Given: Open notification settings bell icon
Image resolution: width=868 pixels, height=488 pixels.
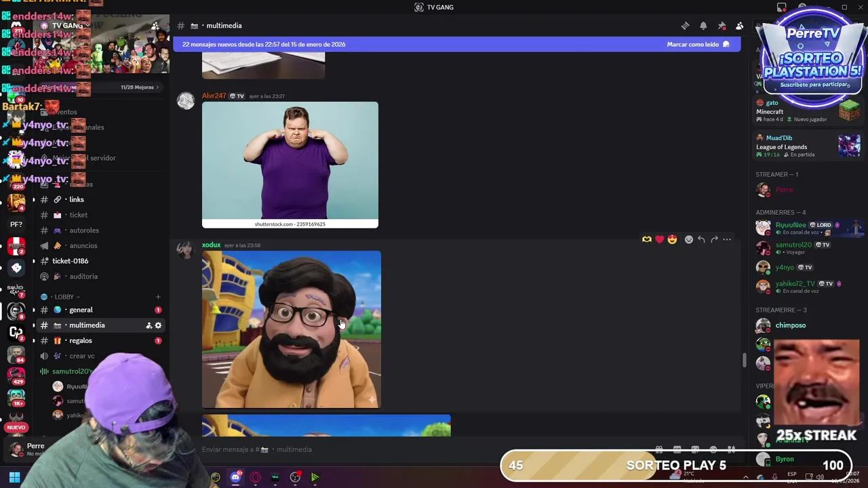Looking at the screenshot, I should (x=703, y=26).
